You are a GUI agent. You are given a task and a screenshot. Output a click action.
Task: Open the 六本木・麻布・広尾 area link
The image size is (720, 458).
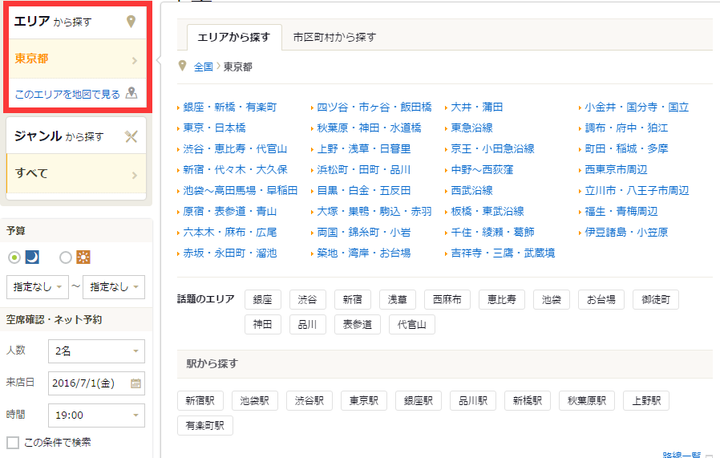pyautogui.click(x=230, y=232)
